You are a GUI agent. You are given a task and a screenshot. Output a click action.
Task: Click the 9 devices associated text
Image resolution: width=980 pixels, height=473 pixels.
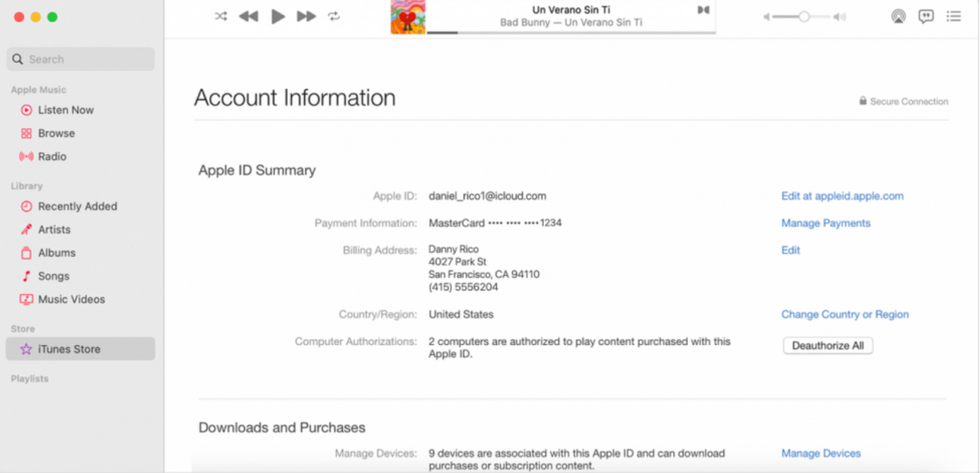577,459
